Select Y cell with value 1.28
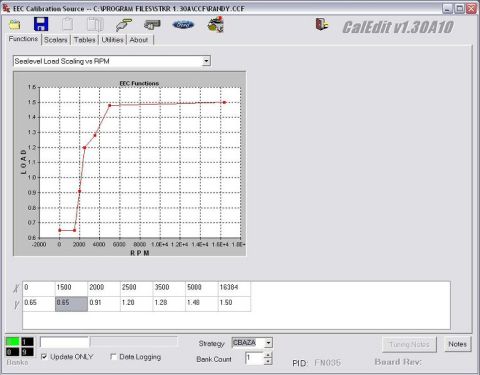480x375 pixels. (169, 304)
